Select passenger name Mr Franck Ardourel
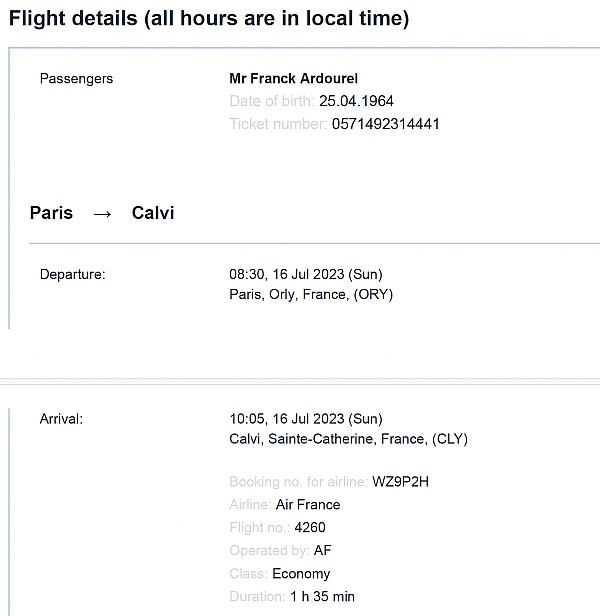 pyautogui.click(x=293, y=79)
